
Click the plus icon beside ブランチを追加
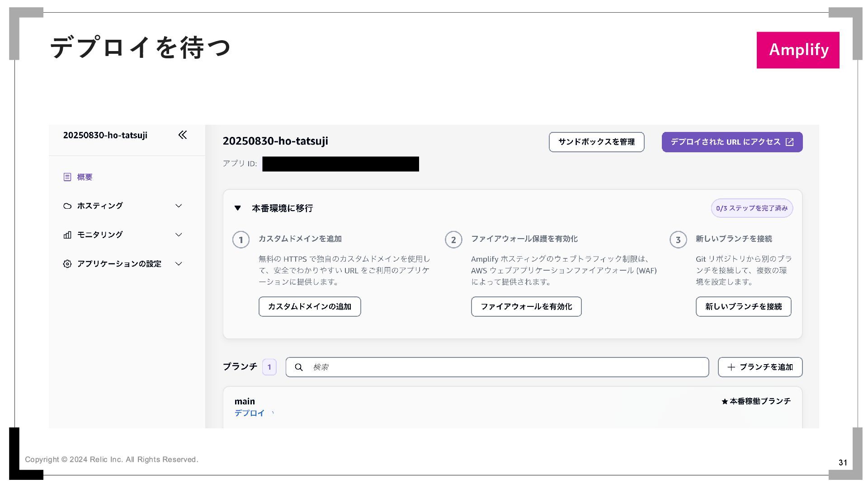pyautogui.click(x=731, y=367)
